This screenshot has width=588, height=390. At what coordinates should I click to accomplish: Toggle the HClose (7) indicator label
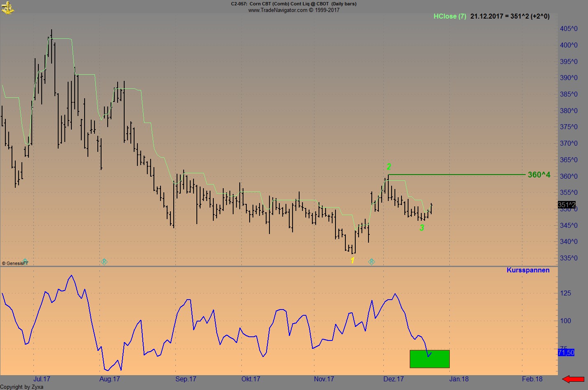coord(450,17)
